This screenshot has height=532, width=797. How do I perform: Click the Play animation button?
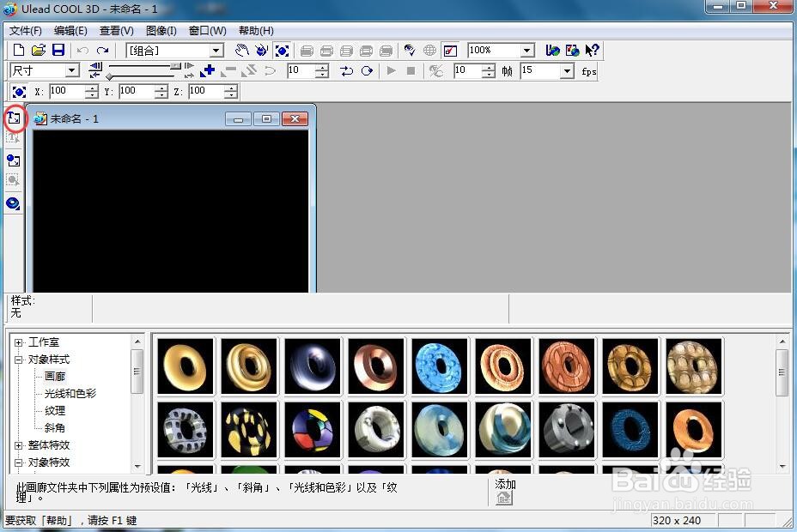pyautogui.click(x=392, y=70)
